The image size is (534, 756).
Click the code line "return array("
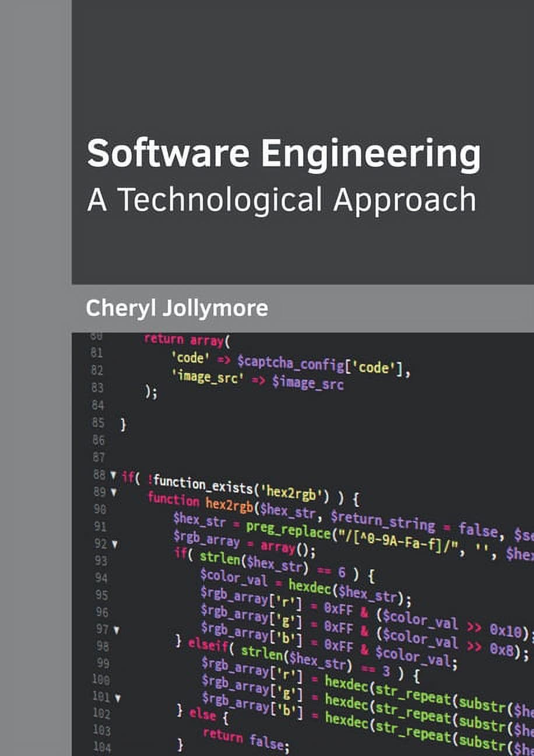tap(187, 340)
